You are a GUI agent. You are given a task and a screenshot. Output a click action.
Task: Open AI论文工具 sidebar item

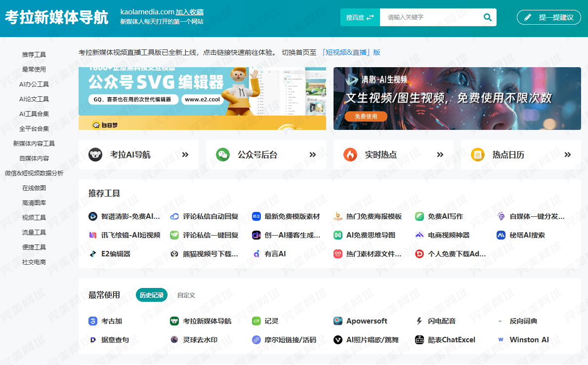tap(34, 99)
